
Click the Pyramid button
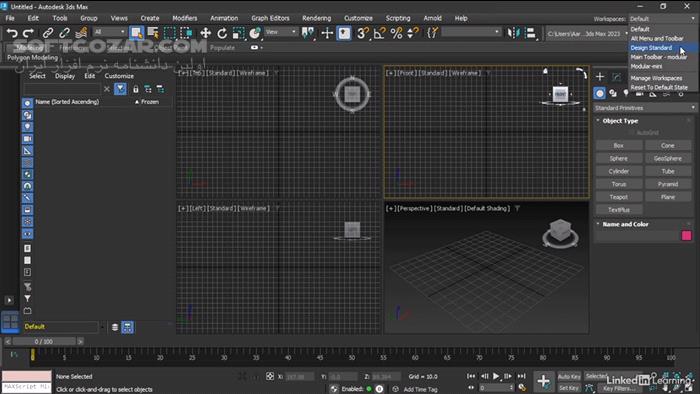pyautogui.click(x=668, y=184)
